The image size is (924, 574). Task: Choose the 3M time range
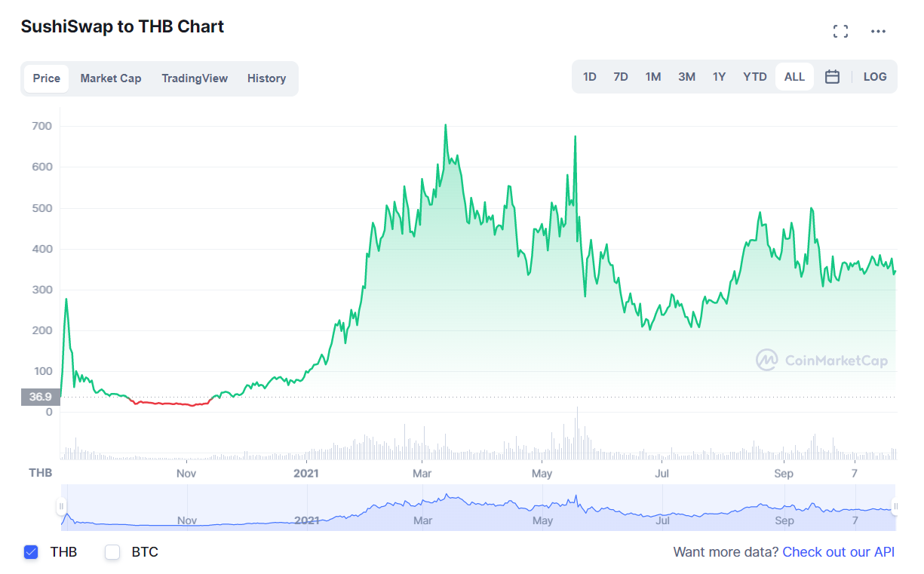tap(686, 76)
